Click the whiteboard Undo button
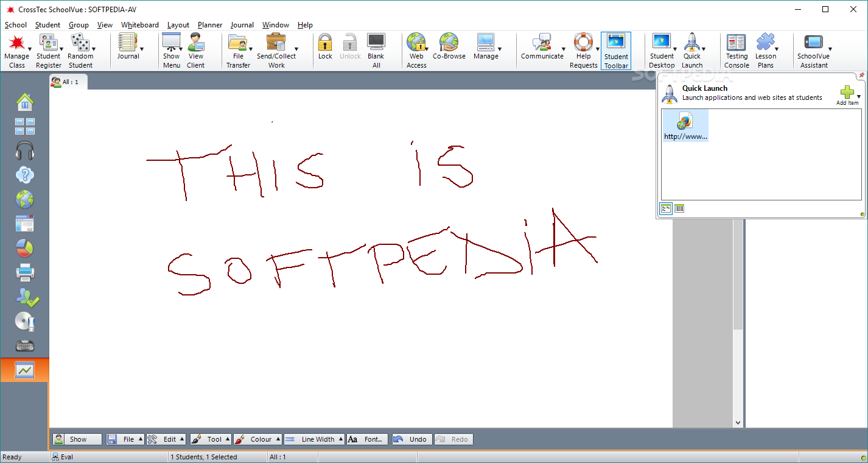This screenshot has height=463, width=868. 412,439
